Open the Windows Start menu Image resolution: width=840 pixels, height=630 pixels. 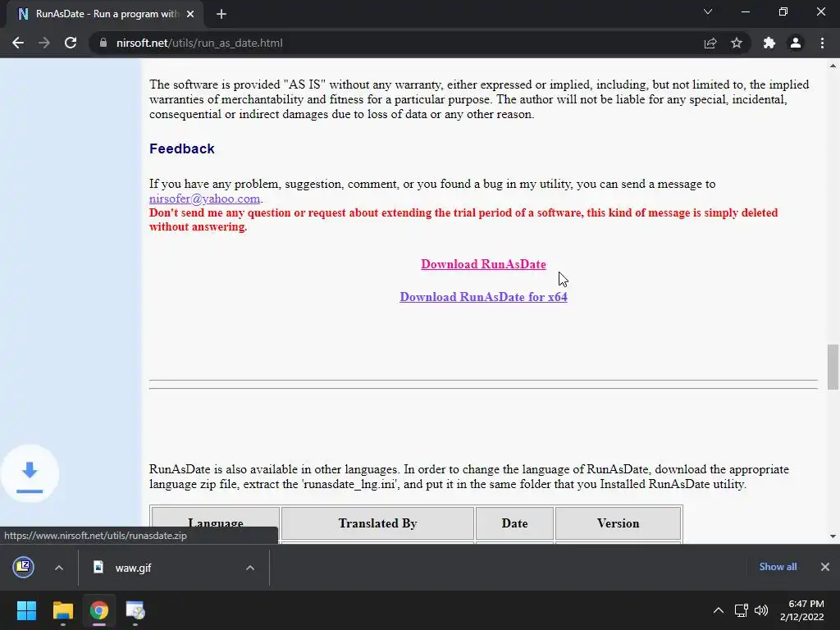tap(26, 610)
